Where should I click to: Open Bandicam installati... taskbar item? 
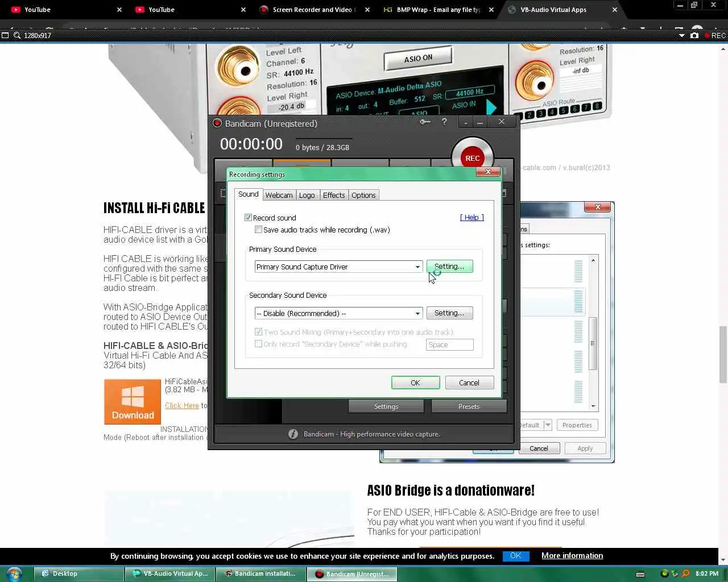[x=261, y=573]
